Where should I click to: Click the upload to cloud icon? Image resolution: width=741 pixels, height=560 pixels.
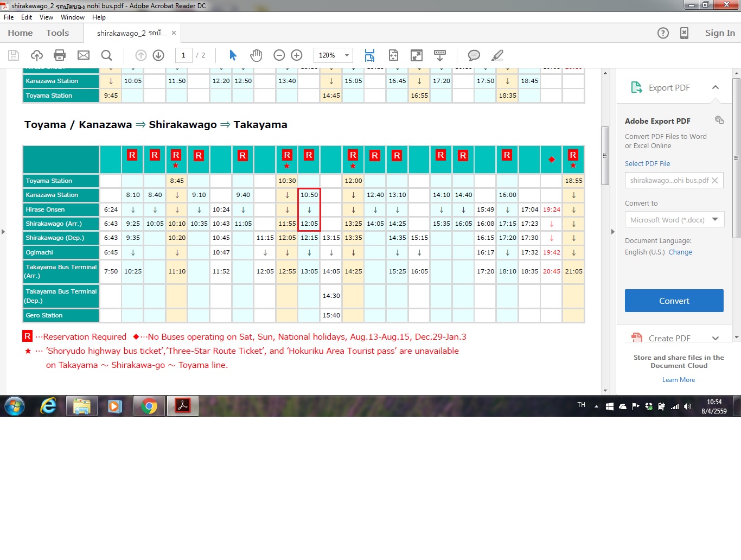tap(37, 55)
